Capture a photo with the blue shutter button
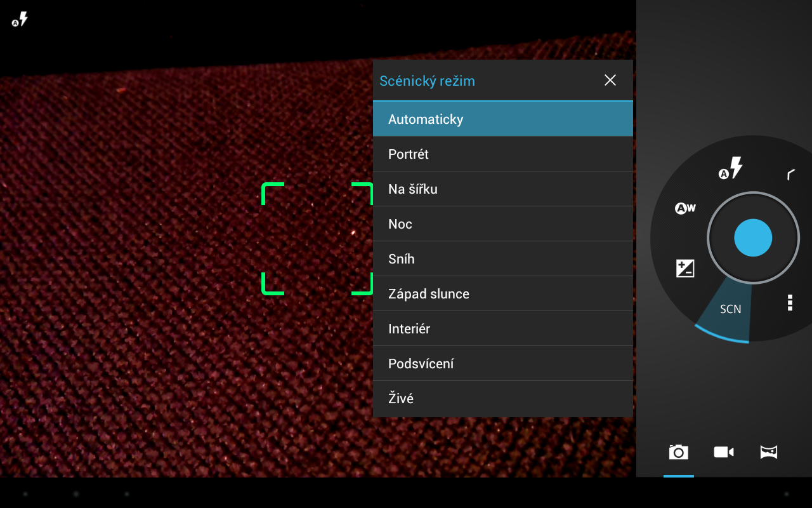This screenshot has width=812, height=508. tap(752, 237)
